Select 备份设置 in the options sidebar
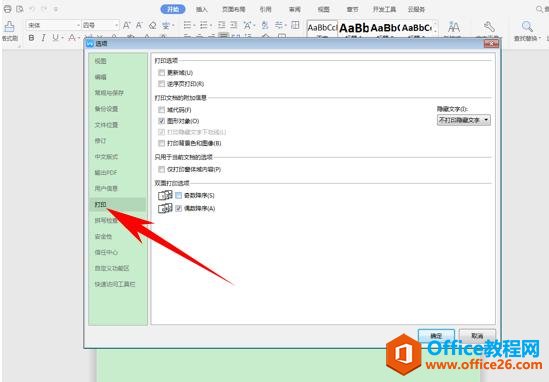549x382 pixels. 106,109
